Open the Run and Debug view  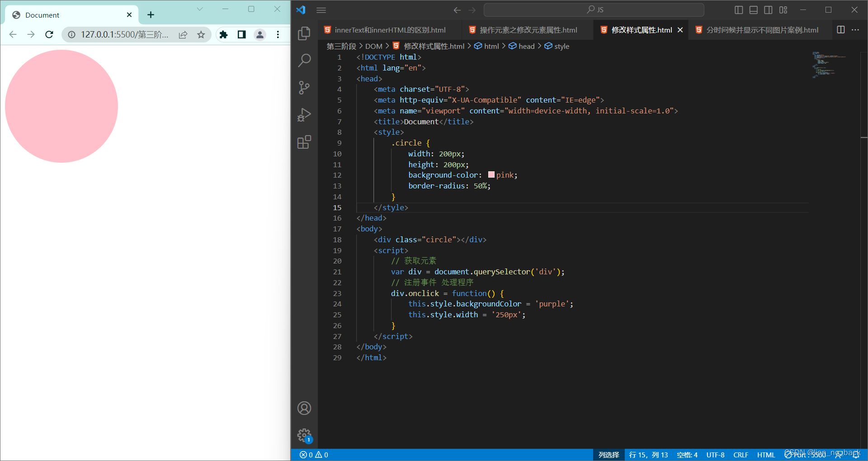(x=304, y=115)
